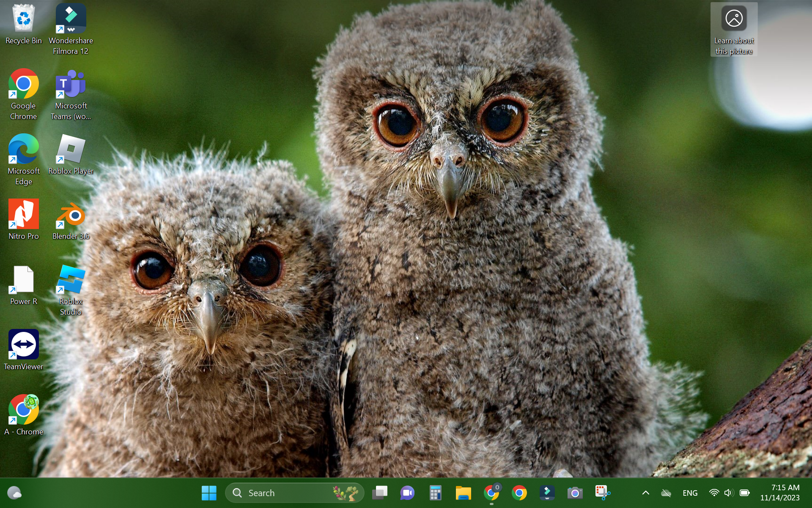Image resolution: width=812 pixels, height=508 pixels.
Task: Open File Explorer from the taskbar
Action: pos(463,493)
